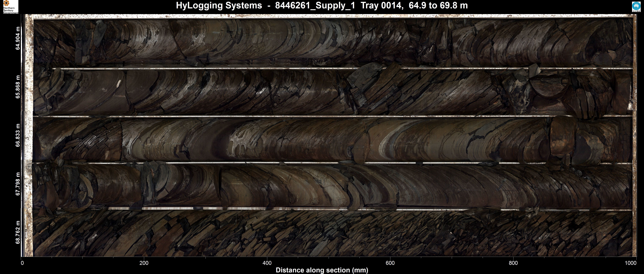Click the 600 mm axis tick label
The width and height of the screenshot is (644, 274).
pos(390,263)
